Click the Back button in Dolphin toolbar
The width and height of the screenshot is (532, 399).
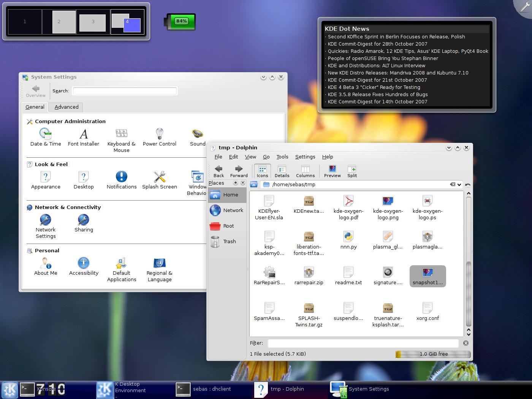coord(218,171)
